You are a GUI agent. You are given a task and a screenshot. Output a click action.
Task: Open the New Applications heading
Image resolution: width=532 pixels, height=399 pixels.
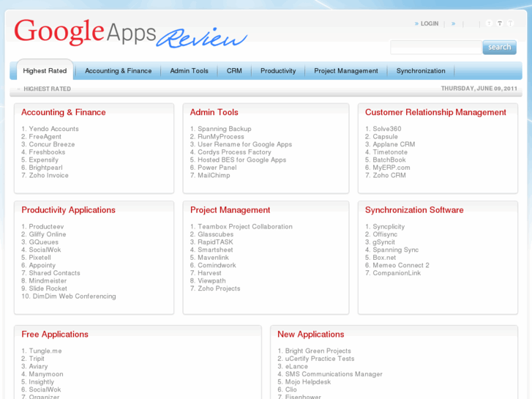tap(310, 334)
